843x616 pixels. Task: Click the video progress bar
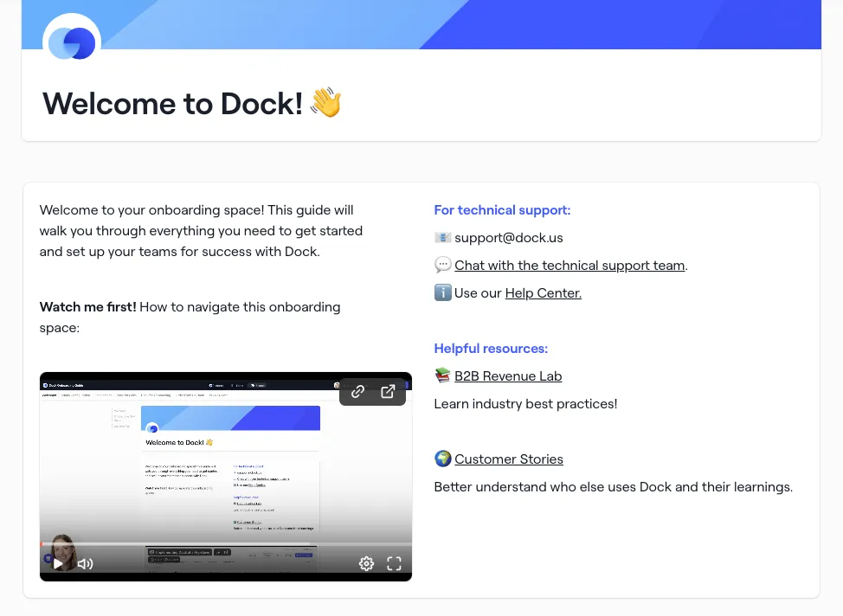pos(226,544)
